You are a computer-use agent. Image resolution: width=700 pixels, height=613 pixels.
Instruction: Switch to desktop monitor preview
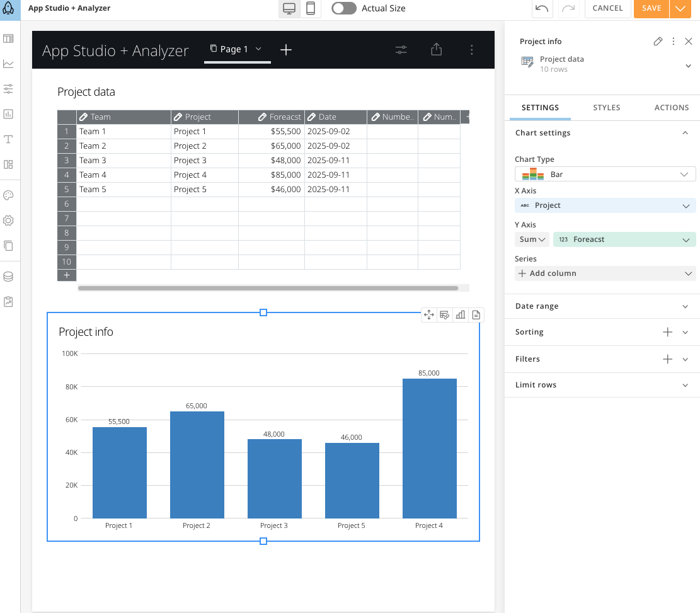pyautogui.click(x=290, y=8)
